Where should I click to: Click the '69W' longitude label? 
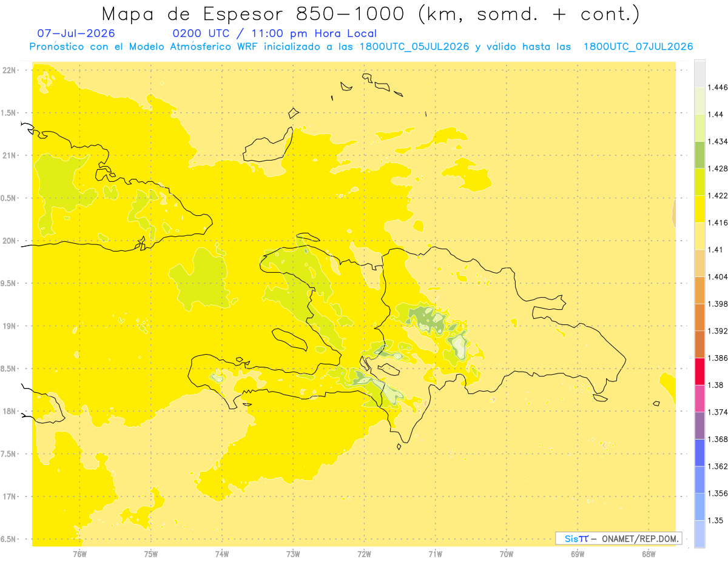(x=578, y=554)
